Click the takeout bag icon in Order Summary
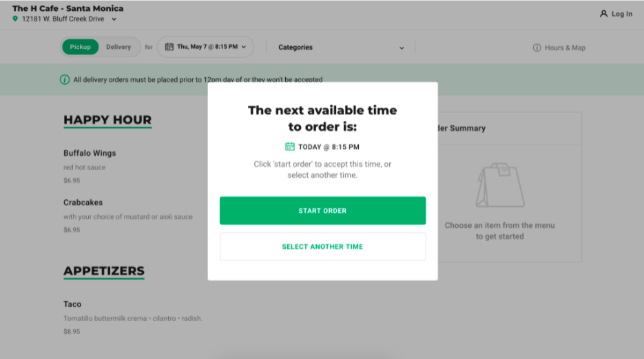 tap(500, 185)
